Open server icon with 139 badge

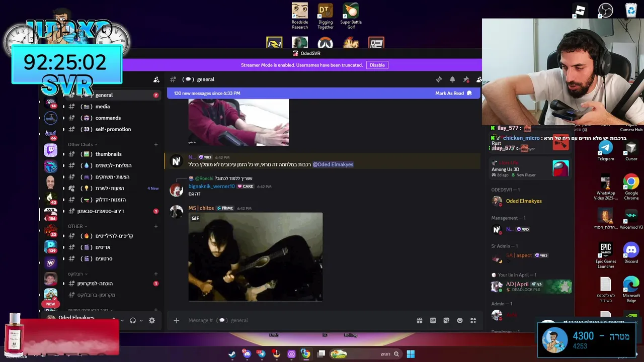tap(50, 246)
